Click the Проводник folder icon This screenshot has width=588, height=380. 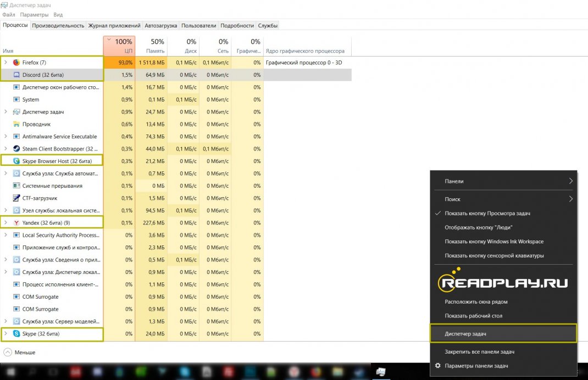click(16, 124)
